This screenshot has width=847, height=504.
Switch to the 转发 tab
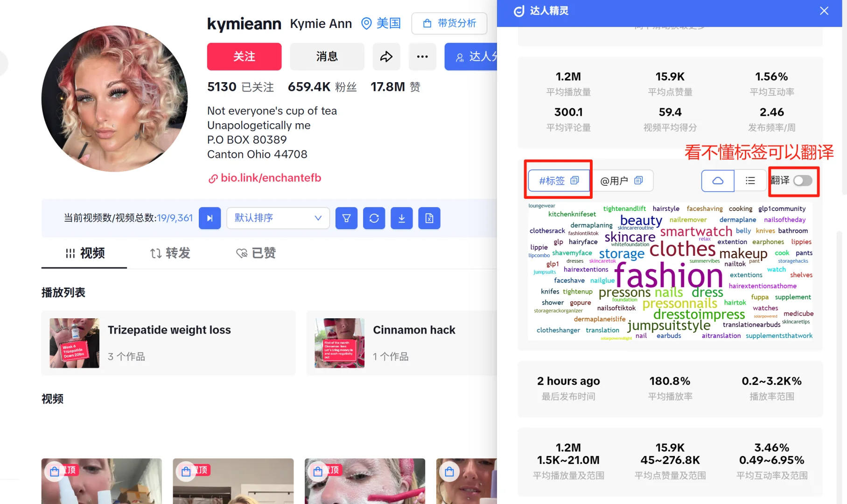[x=169, y=253]
